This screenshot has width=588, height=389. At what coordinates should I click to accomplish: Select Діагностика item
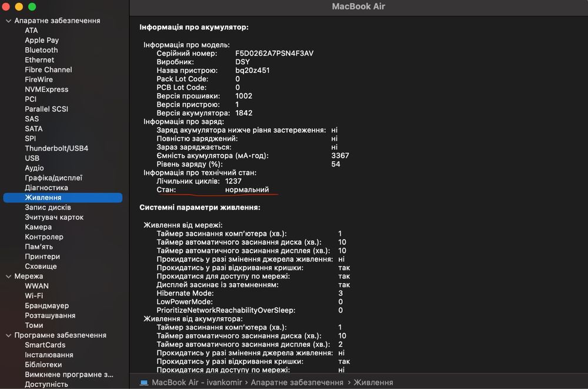pos(46,188)
